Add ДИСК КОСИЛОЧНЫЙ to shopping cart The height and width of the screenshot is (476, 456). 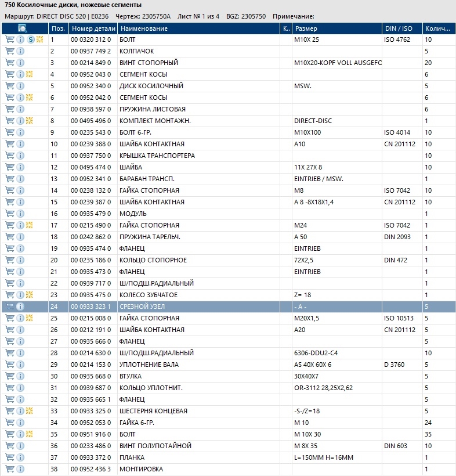pos(10,86)
